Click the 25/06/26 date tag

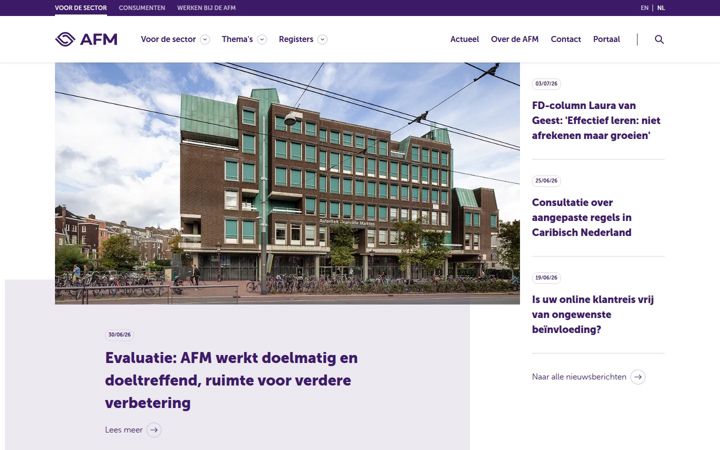[546, 180]
